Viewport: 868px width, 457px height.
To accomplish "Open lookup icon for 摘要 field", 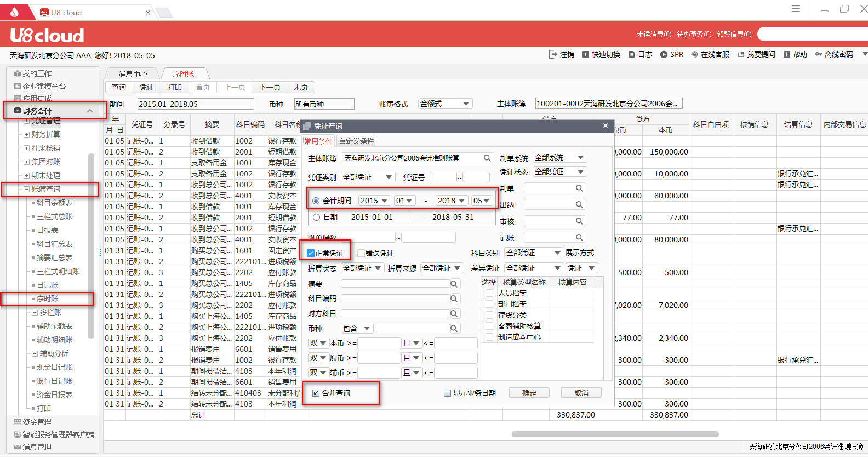I will [454, 284].
